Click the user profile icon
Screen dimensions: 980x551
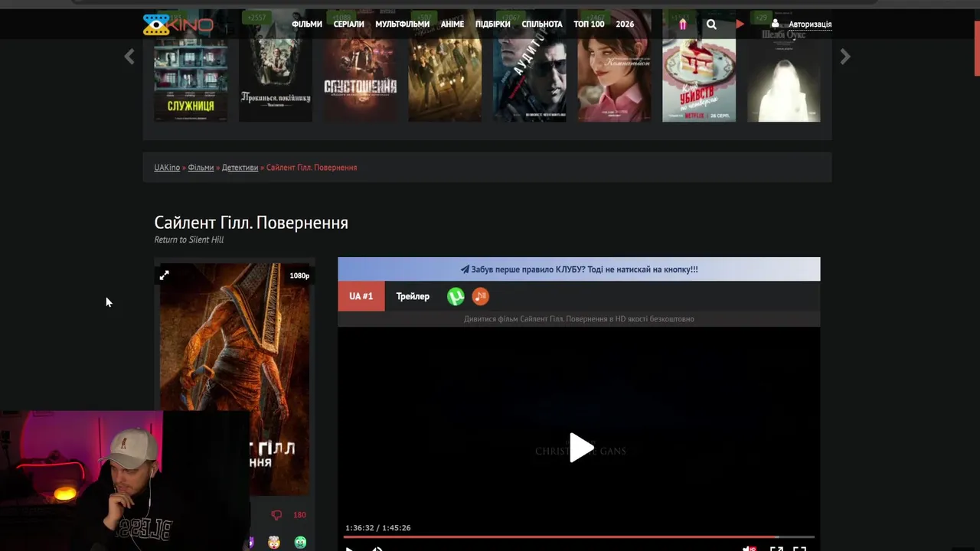775,24
